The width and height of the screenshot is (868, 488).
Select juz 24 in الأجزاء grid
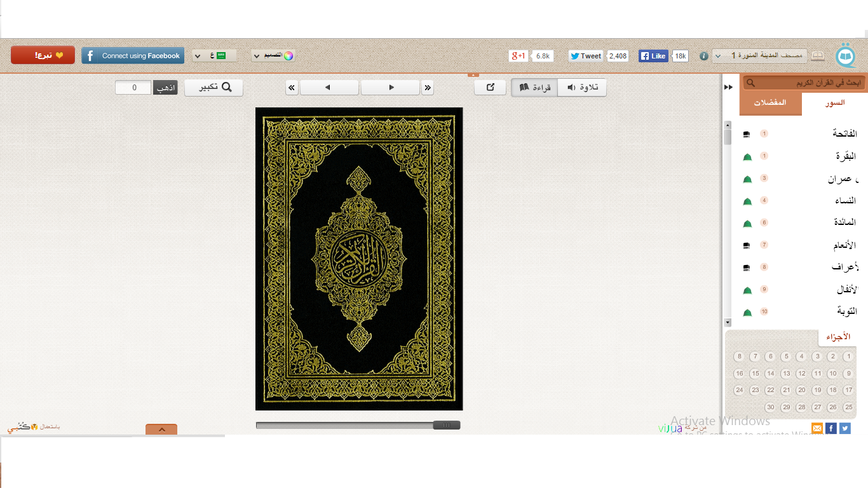pyautogui.click(x=739, y=390)
